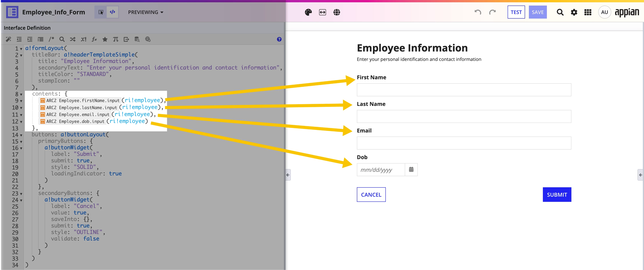Click the preview width icon
644x270 pixels.
323,12
